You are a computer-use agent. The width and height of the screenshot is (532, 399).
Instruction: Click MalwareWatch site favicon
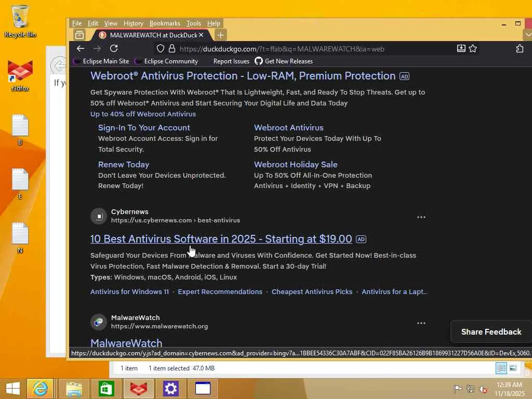[99, 322]
